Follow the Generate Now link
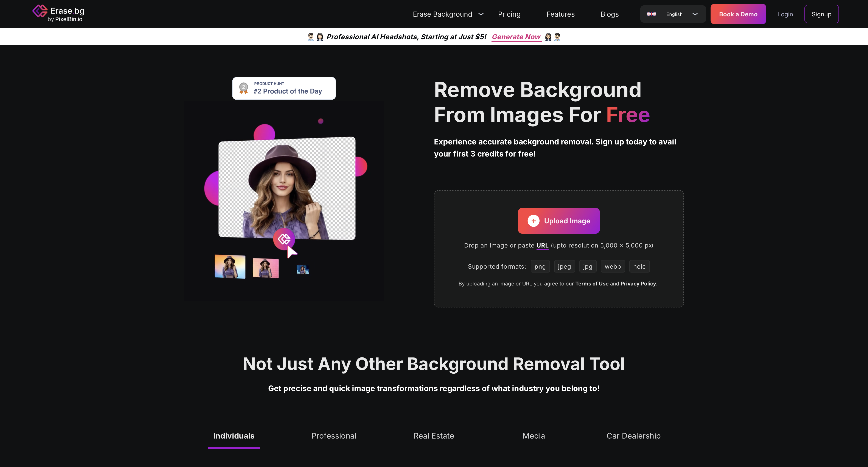The height and width of the screenshot is (467, 868). click(516, 37)
